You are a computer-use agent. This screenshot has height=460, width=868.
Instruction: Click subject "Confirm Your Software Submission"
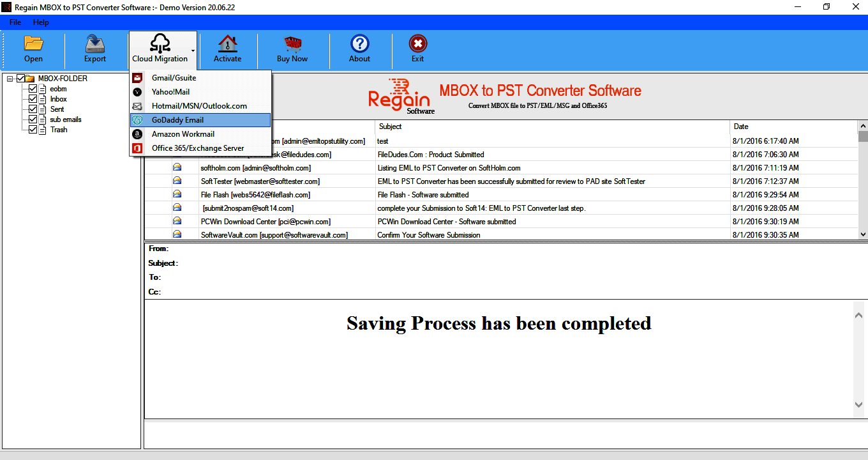pyautogui.click(x=429, y=235)
